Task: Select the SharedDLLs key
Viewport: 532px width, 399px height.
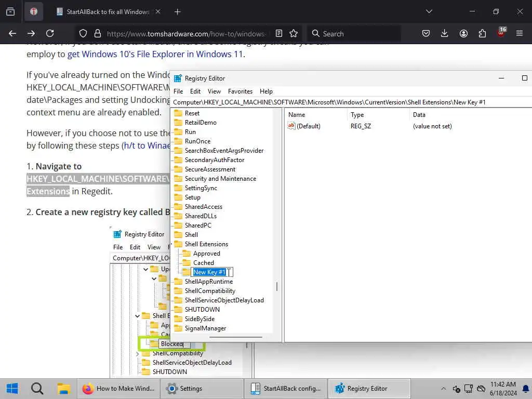Action: pyautogui.click(x=201, y=216)
